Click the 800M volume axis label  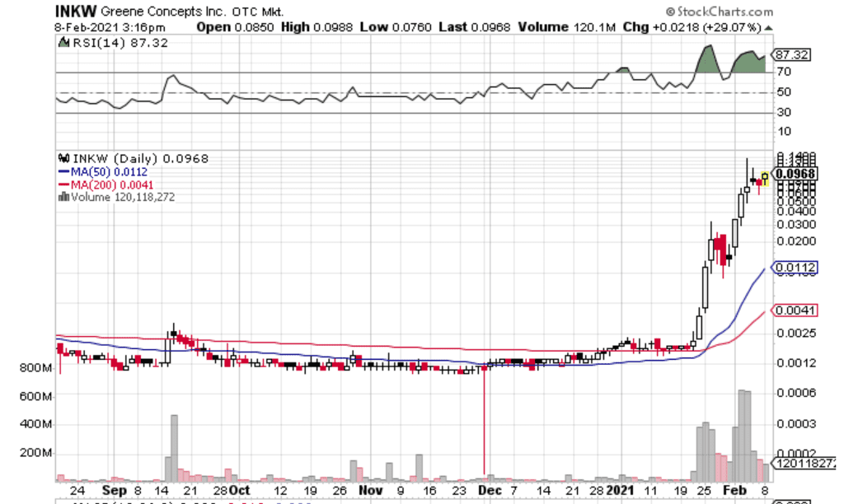36,368
